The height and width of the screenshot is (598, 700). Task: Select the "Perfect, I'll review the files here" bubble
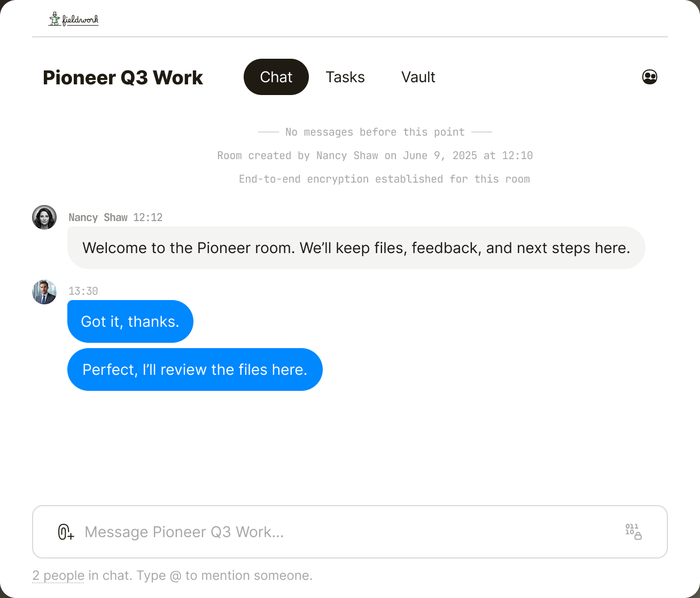[x=195, y=369]
